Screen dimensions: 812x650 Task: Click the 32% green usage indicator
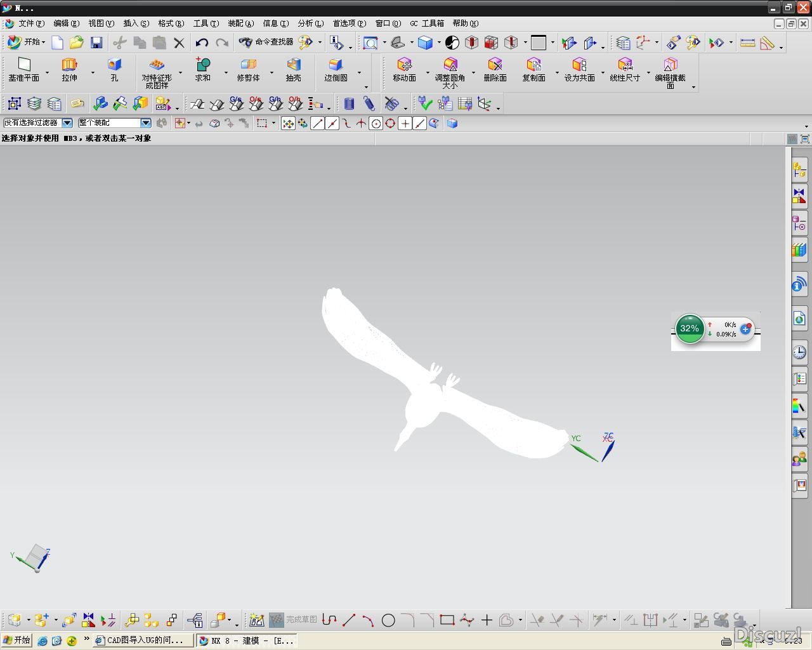click(690, 329)
